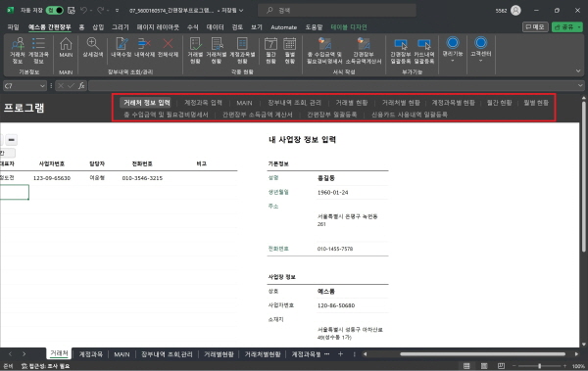
Task: Click the redo arrow in title bar
Action: [x=100, y=11]
